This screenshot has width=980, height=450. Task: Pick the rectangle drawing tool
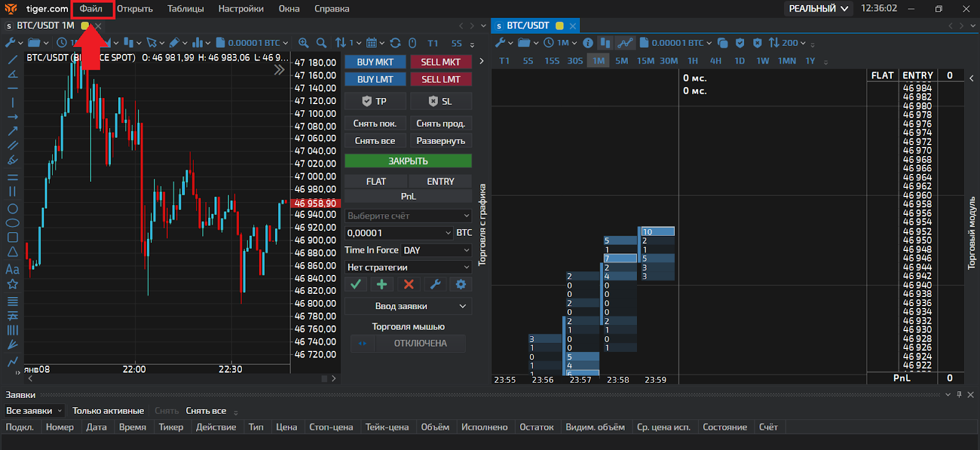coord(12,238)
